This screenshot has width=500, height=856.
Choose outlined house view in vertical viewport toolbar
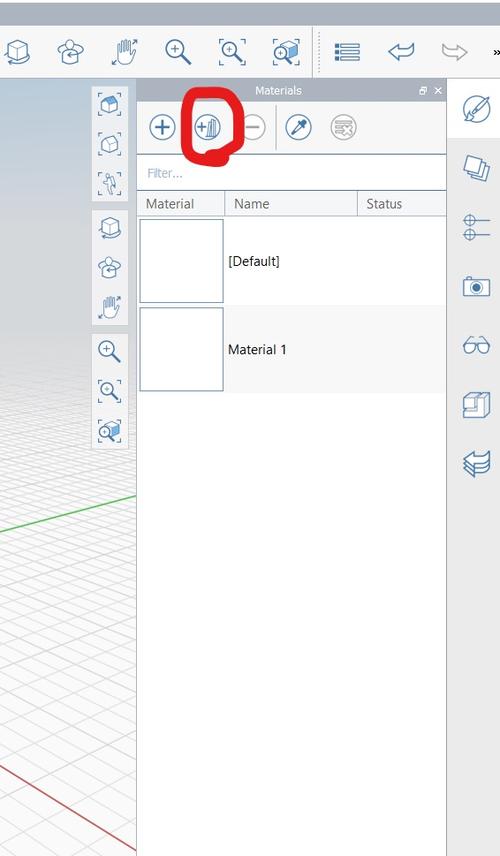point(110,144)
